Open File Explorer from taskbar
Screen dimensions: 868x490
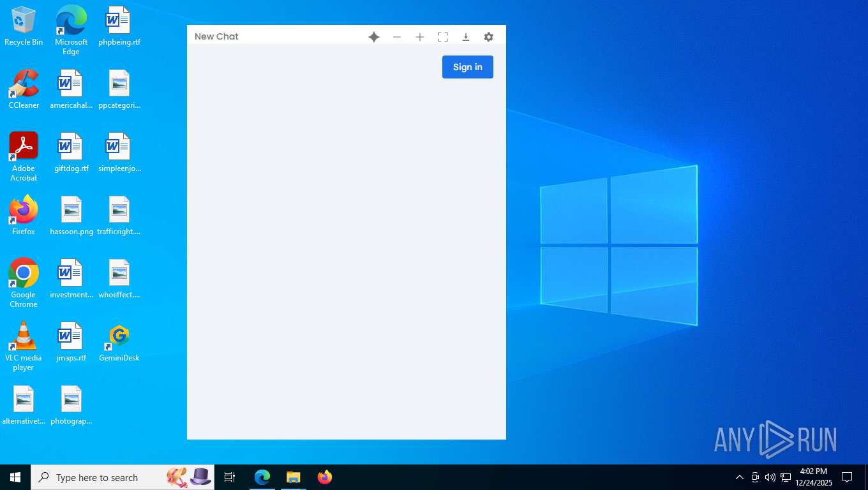pyautogui.click(x=293, y=477)
